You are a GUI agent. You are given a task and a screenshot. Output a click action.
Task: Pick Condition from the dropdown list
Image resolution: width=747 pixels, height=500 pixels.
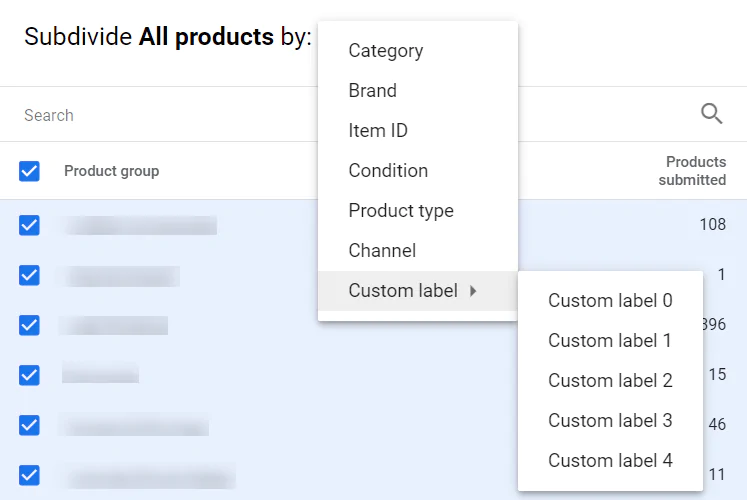tap(388, 171)
